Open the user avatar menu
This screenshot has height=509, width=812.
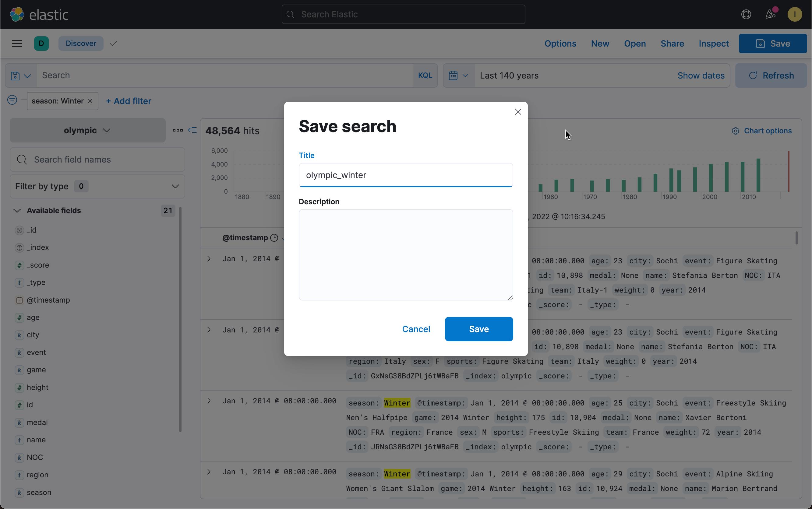coord(795,15)
